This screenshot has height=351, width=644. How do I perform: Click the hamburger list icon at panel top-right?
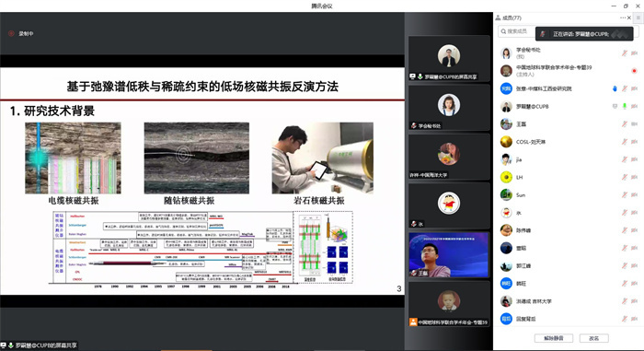pyautogui.click(x=638, y=18)
